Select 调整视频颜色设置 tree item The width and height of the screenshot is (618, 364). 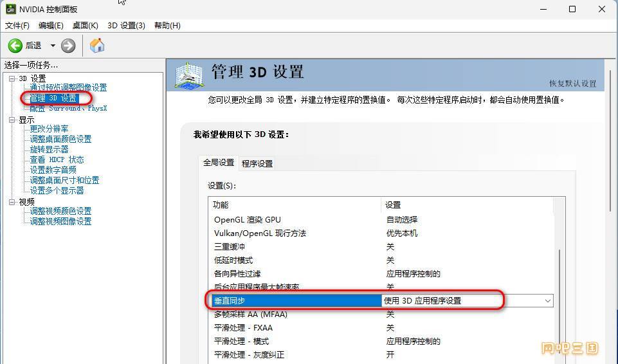pos(60,211)
